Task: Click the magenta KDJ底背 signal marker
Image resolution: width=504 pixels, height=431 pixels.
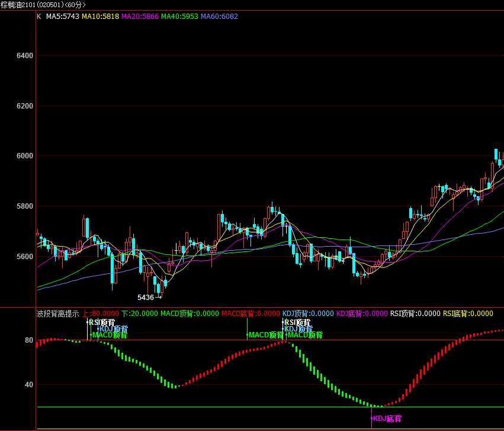Action: pyautogui.click(x=387, y=419)
